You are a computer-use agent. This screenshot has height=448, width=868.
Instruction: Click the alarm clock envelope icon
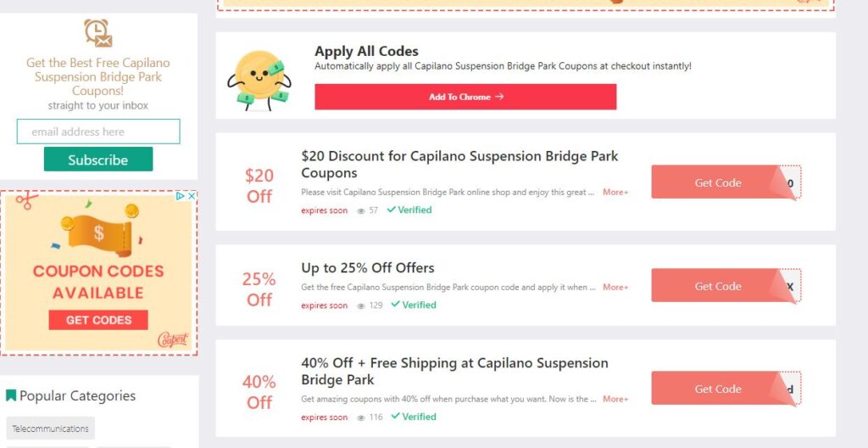[x=97, y=33]
